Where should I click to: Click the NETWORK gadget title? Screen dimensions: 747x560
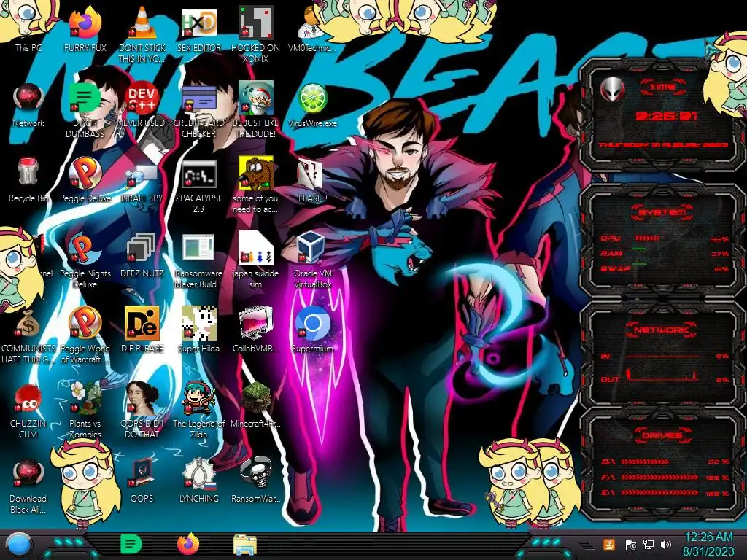click(661, 330)
